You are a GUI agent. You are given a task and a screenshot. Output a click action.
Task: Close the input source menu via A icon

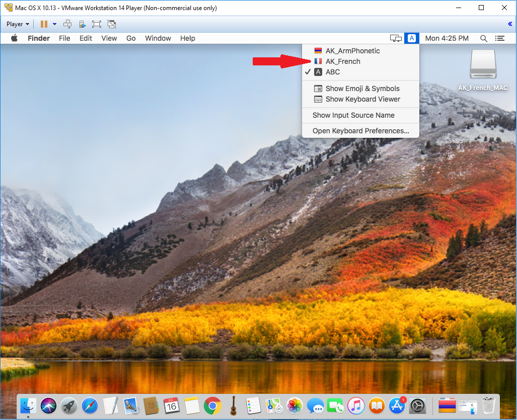pos(412,38)
